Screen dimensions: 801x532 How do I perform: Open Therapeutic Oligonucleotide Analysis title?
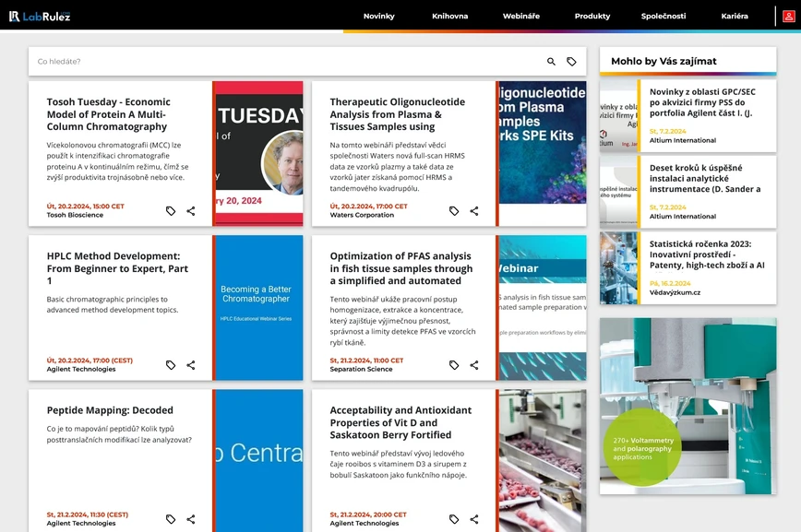tap(398, 114)
